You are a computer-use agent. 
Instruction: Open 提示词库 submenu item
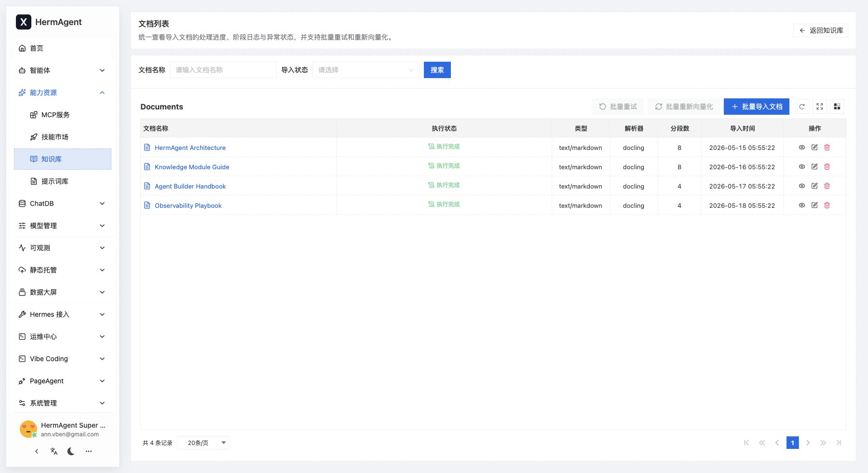[x=63, y=181]
